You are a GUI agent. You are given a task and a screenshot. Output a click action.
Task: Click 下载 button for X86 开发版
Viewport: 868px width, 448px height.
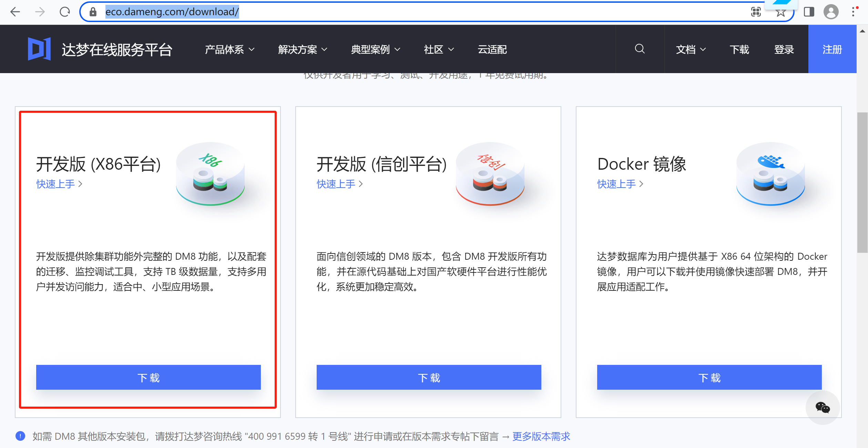coord(148,377)
